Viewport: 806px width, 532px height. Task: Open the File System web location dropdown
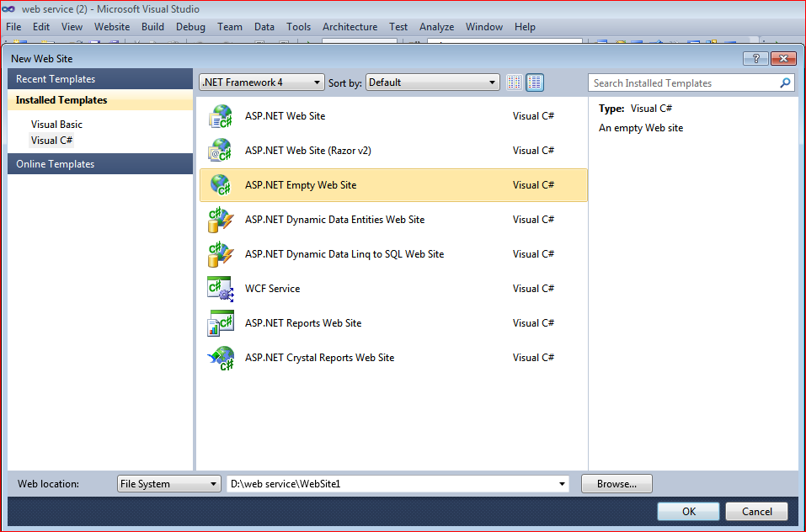point(168,484)
